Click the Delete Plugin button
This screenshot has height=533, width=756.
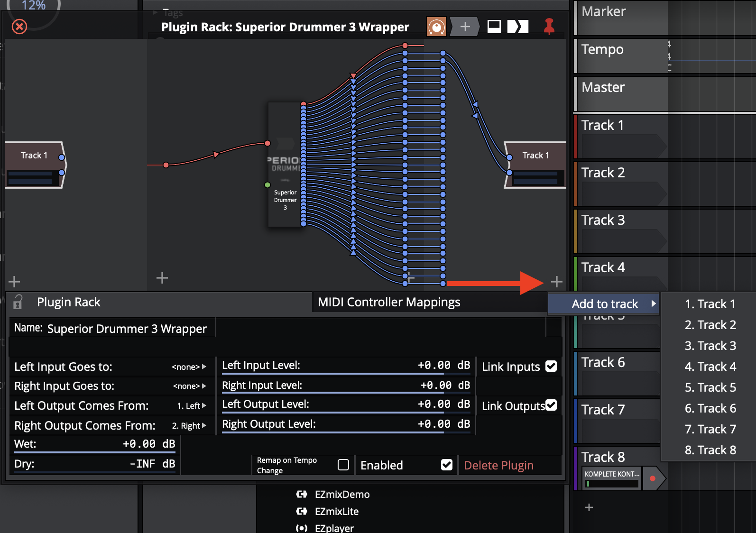498,465
